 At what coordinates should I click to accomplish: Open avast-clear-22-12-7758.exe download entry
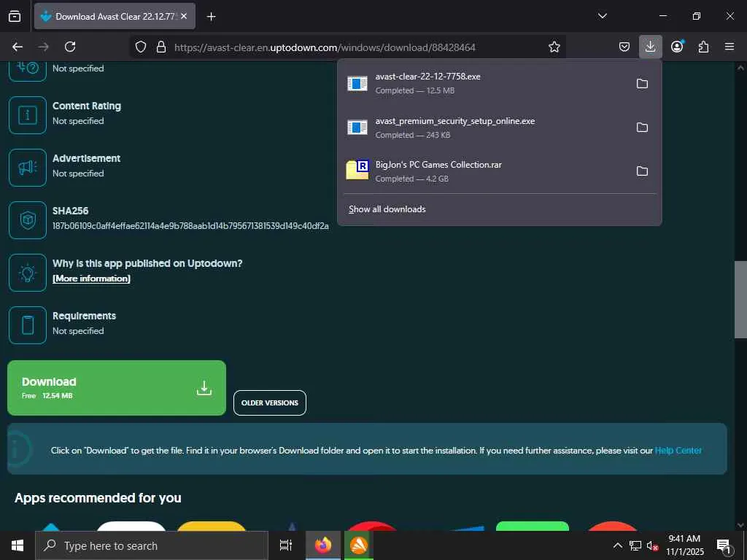tap(485, 83)
